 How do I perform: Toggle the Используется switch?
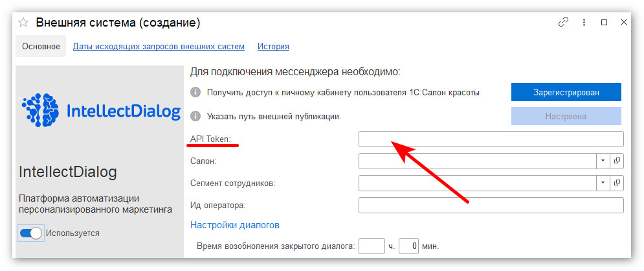click(30, 233)
